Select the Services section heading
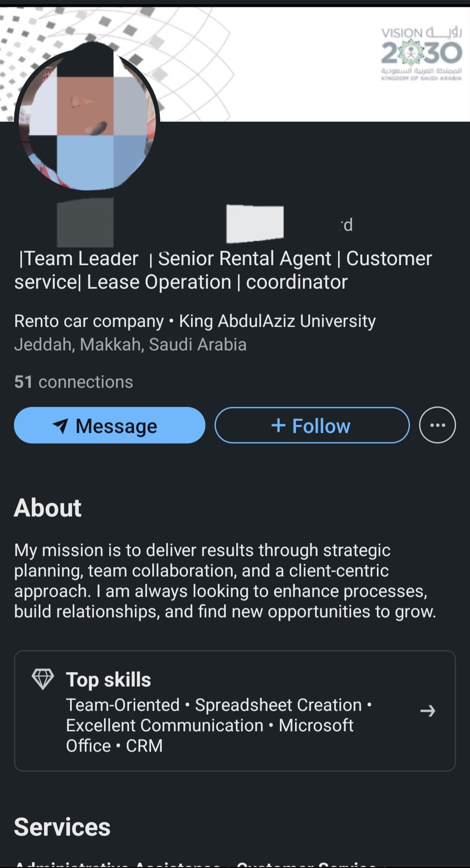This screenshot has width=470, height=868. click(62, 827)
